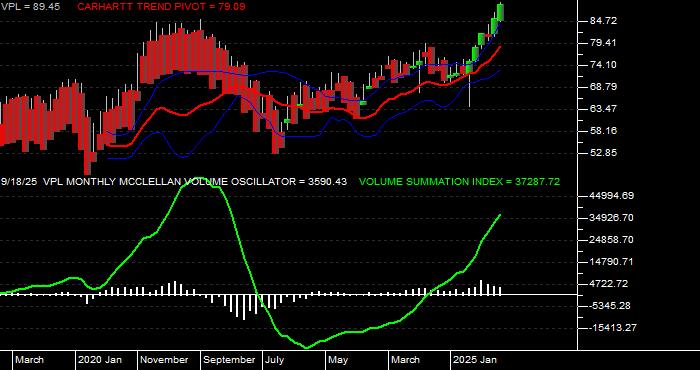Click the peak of the green summation line
The height and width of the screenshot is (370, 700).
(199, 179)
